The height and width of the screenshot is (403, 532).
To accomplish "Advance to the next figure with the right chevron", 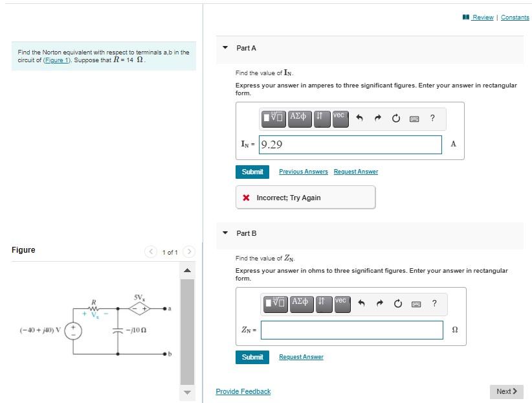I will (x=188, y=251).
